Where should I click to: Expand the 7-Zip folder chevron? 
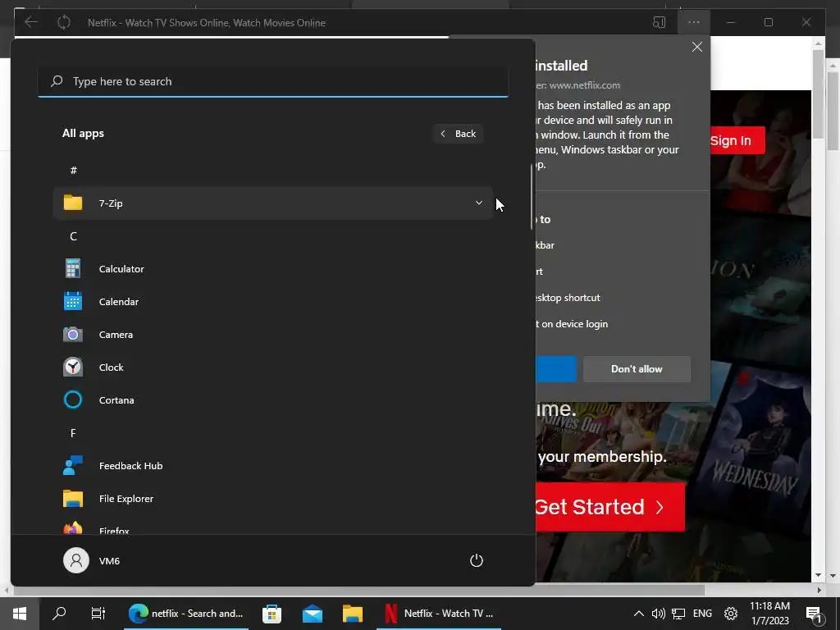(479, 203)
